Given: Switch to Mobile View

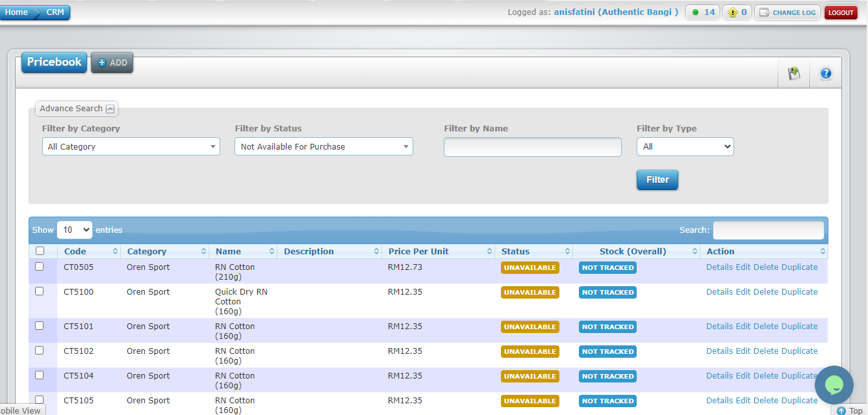Looking at the screenshot, I should pos(21,410).
